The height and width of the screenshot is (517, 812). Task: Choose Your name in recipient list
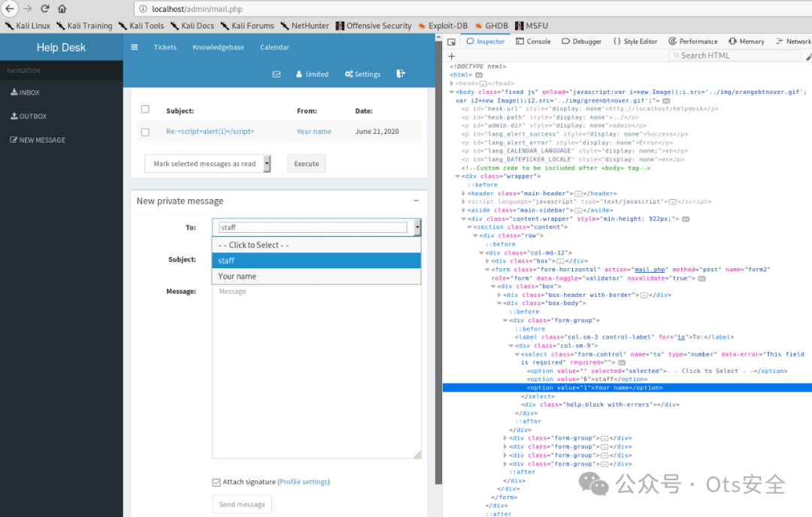coord(317,277)
